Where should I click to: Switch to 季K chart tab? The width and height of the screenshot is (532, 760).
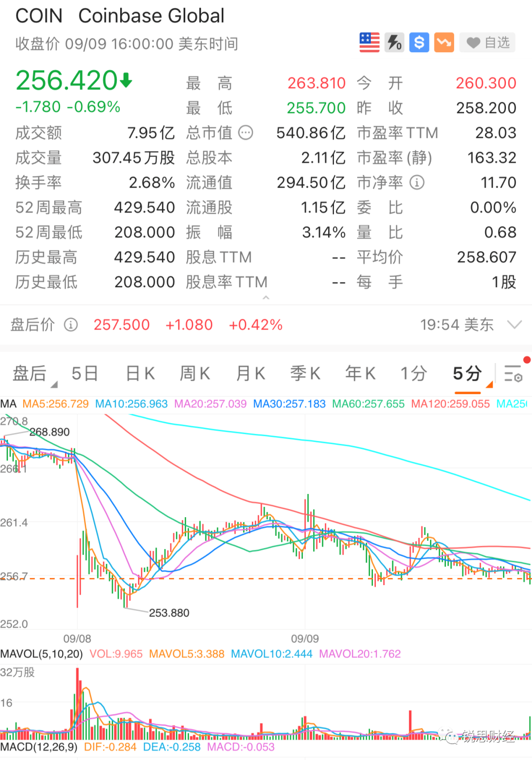pos(305,374)
